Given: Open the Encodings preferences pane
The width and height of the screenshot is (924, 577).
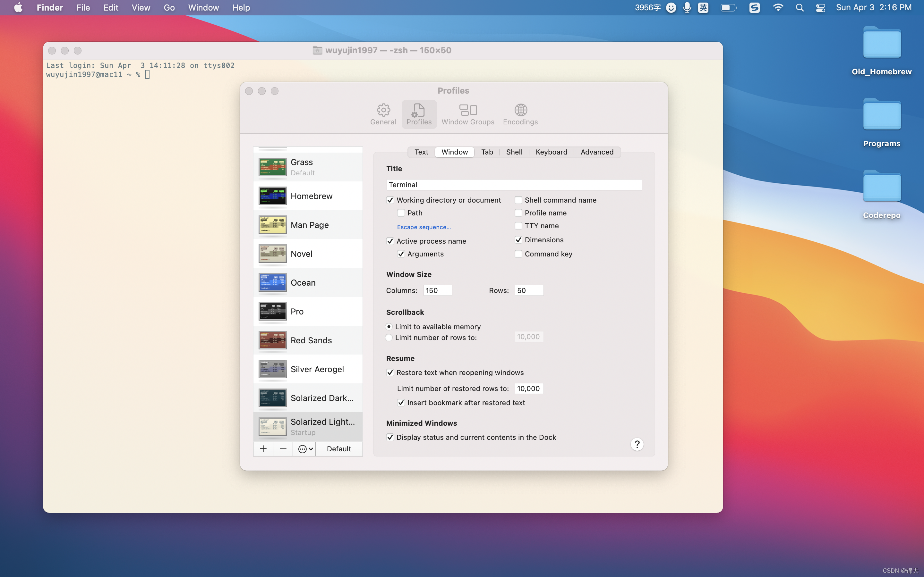Looking at the screenshot, I should tap(520, 114).
